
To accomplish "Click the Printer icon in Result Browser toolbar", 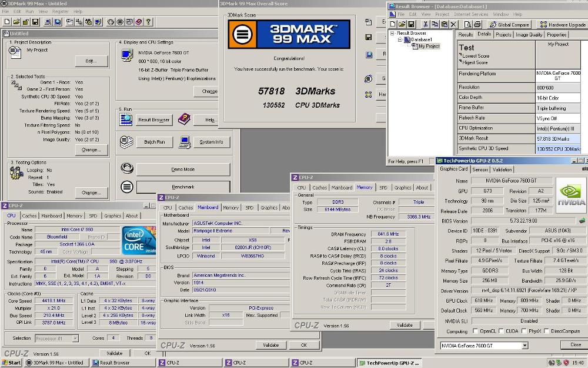I will [x=477, y=24].
